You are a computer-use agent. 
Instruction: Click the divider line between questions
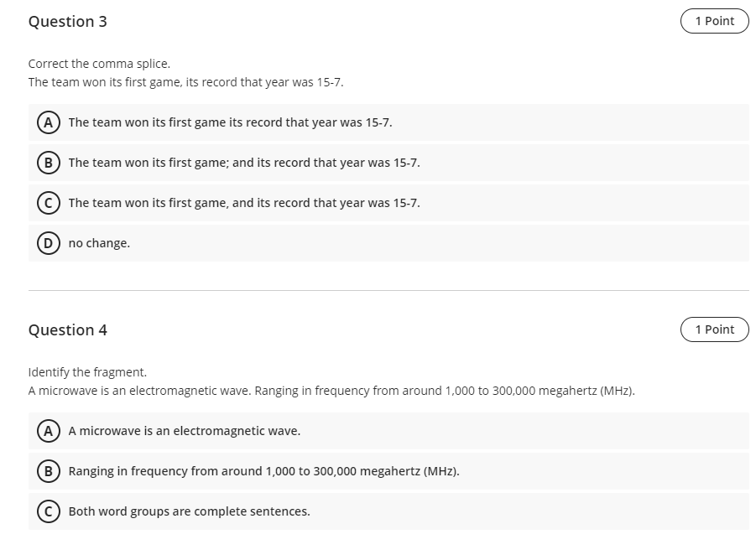[388, 288]
